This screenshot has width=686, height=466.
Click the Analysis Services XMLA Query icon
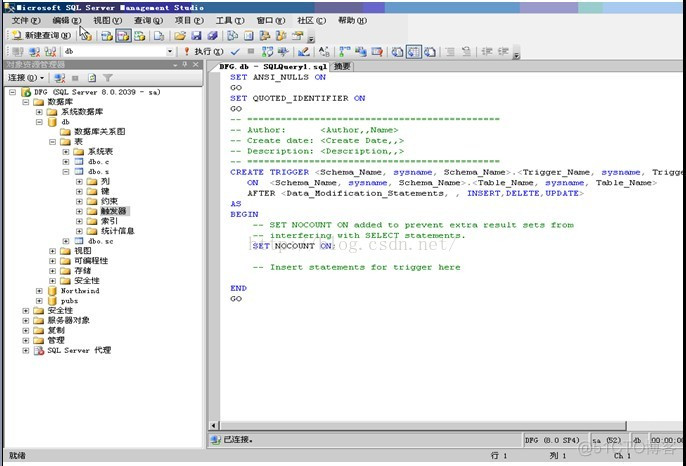pos(140,35)
